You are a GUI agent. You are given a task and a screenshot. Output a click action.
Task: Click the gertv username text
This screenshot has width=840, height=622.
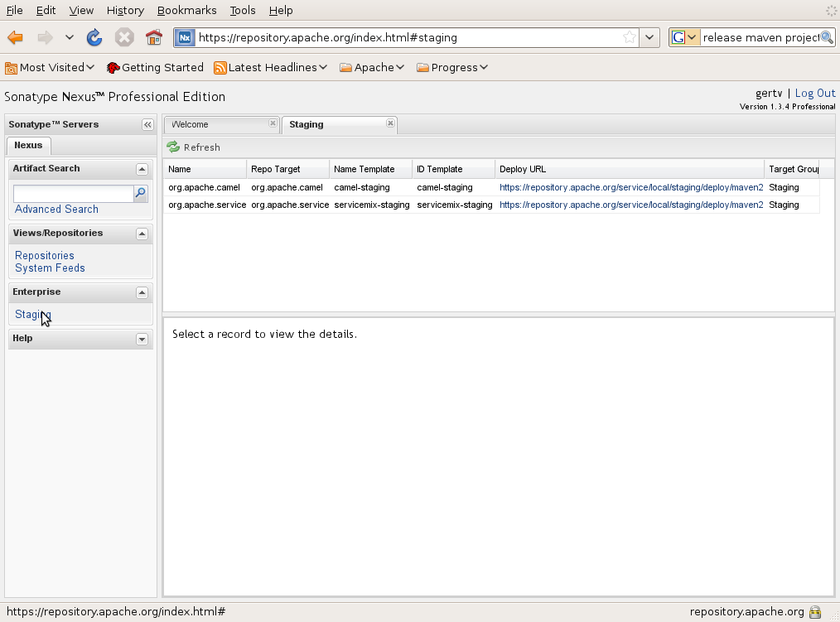click(x=769, y=94)
